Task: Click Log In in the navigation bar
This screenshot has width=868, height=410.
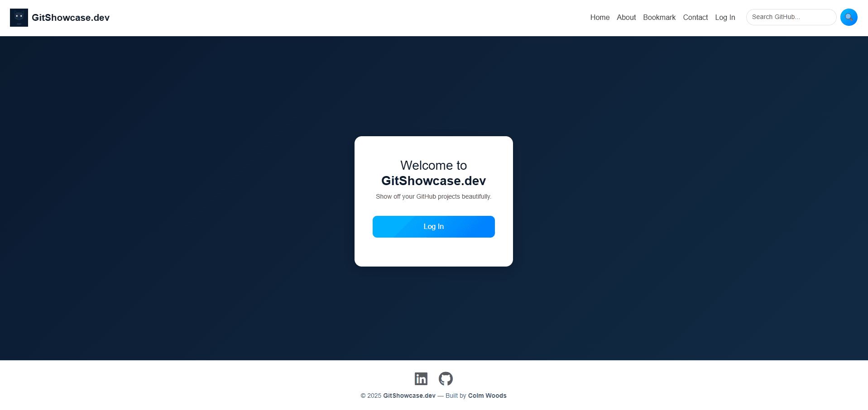Action: click(724, 17)
